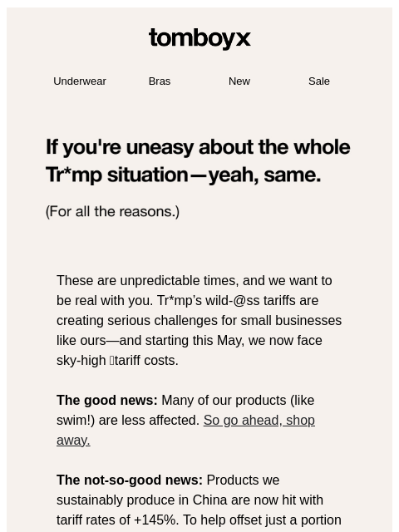Click the missing glyph box before 'tariff costs'
The width and height of the screenshot is (399, 532).
[x=111, y=361]
